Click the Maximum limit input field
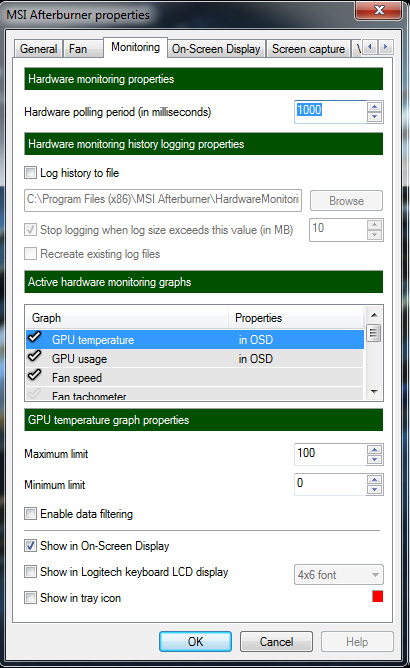Viewport: 410px width, 668px height. [330, 455]
